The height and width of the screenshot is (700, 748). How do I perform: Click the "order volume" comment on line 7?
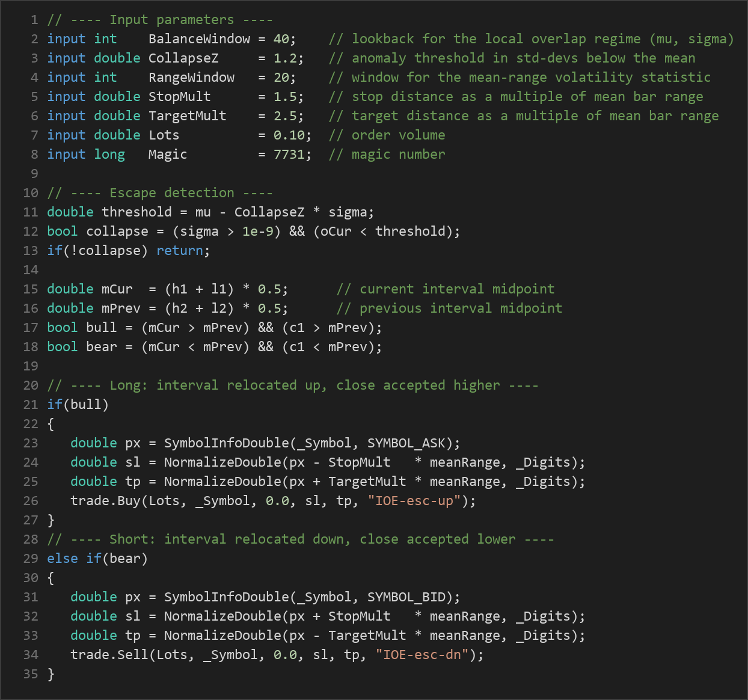(x=387, y=135)
